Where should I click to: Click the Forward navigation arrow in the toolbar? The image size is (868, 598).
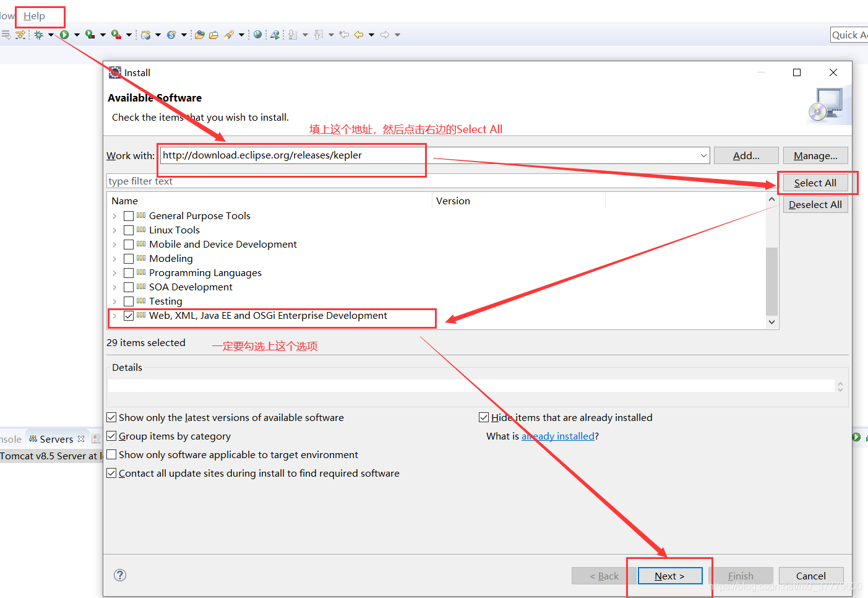coord(385,35)
